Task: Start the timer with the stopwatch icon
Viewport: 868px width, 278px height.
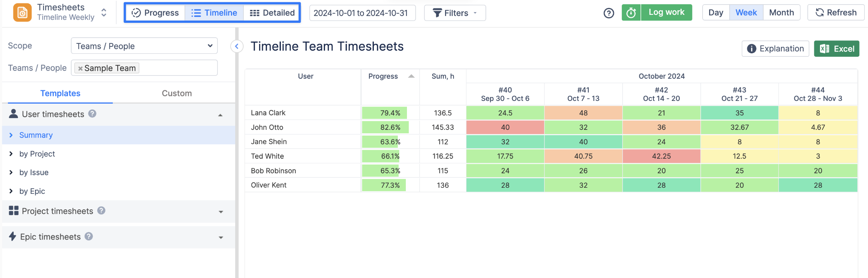Action: 631,13
